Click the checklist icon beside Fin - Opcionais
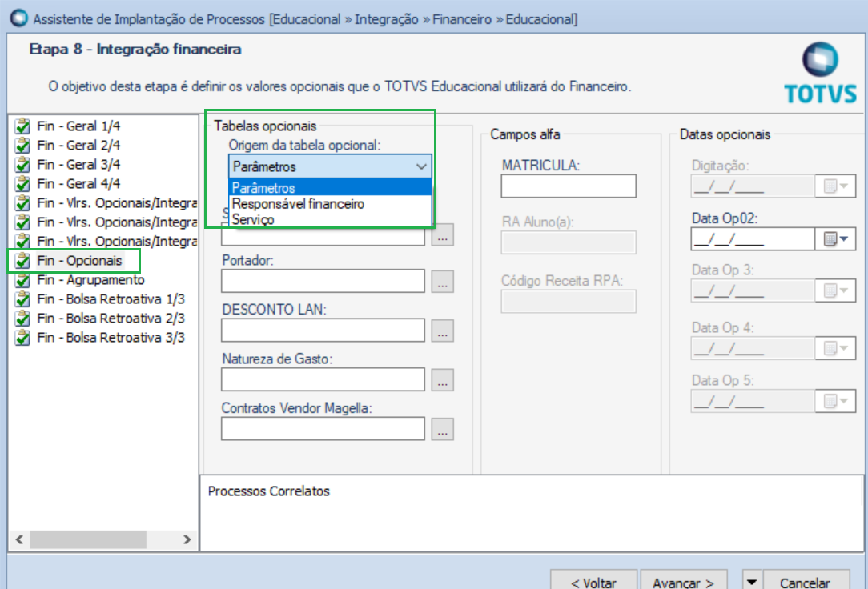The height and width of the screenshot is (589, 868). 22,260
